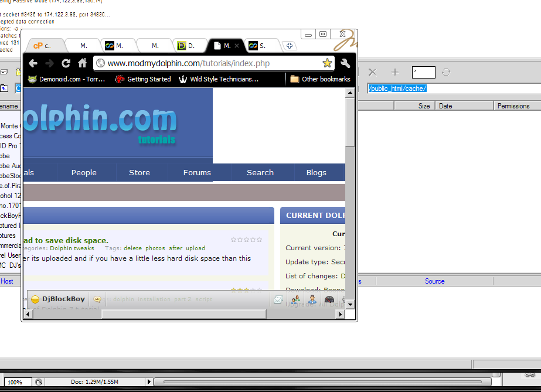This screenshot has width=541, height=392.
Task: Open the People menu item
Action: (x=84, y=172)
